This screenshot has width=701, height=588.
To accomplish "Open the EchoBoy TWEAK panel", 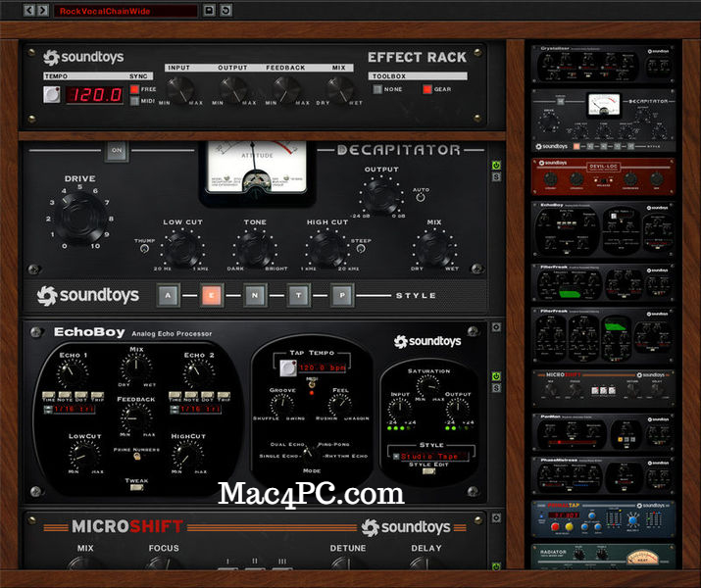I will tap(136, 487).
